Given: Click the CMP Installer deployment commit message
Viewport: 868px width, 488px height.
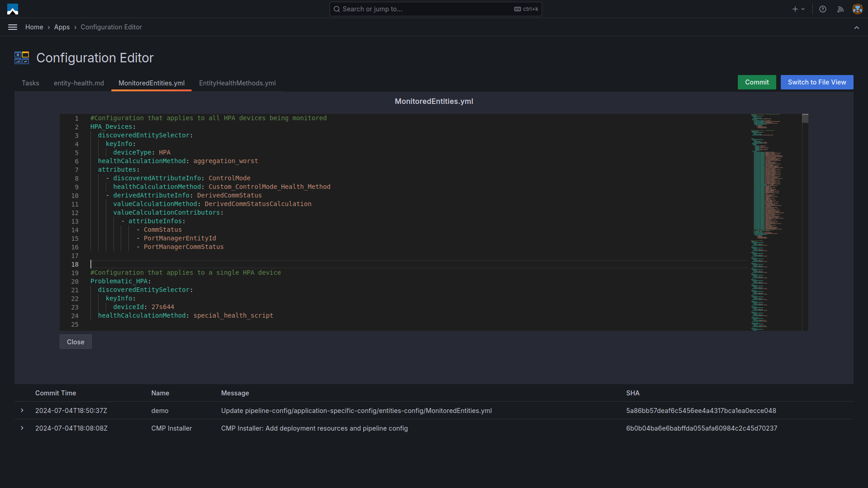Looking at the screenshot, I should (x=314, y=428).
